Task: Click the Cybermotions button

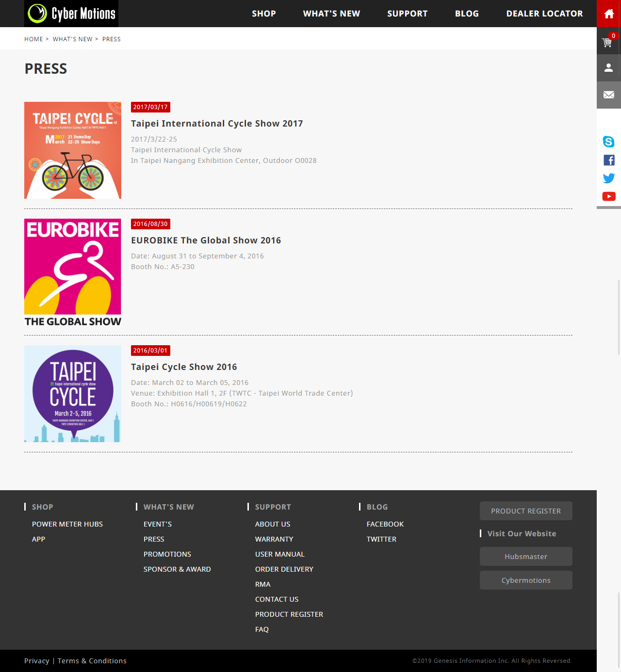Action: pyautogui.click(x=526, y=580)
